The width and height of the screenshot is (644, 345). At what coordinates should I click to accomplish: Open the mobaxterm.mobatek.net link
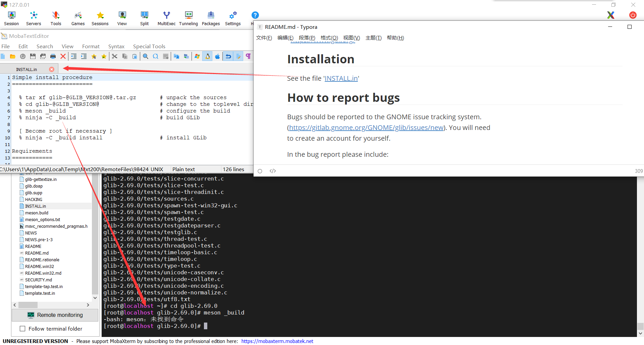point(277,341)
